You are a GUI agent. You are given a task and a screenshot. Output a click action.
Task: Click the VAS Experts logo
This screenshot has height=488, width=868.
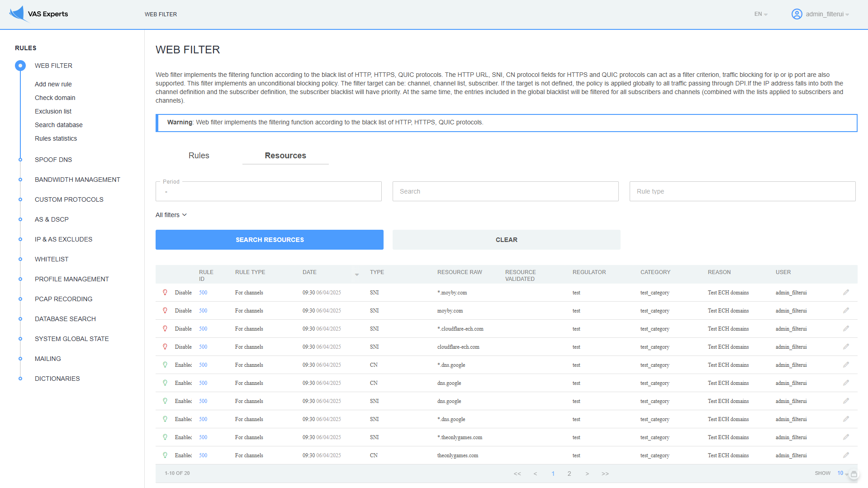point(38,14)
